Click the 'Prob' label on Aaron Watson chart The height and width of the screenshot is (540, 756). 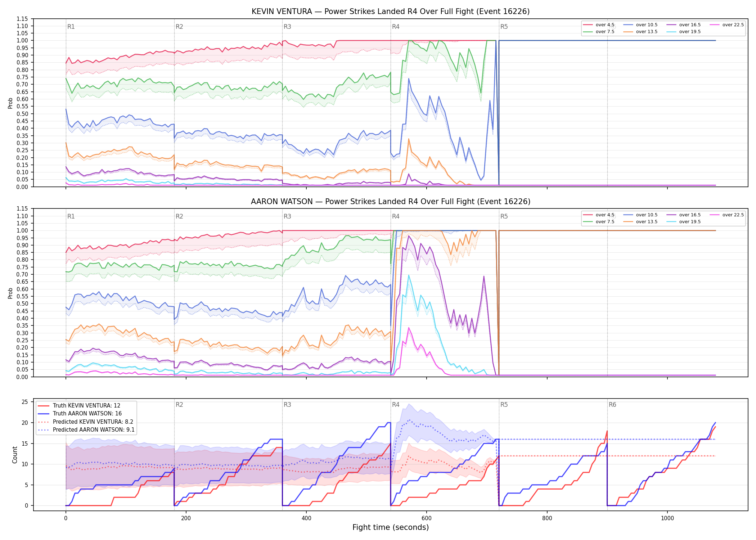(10, 293)
